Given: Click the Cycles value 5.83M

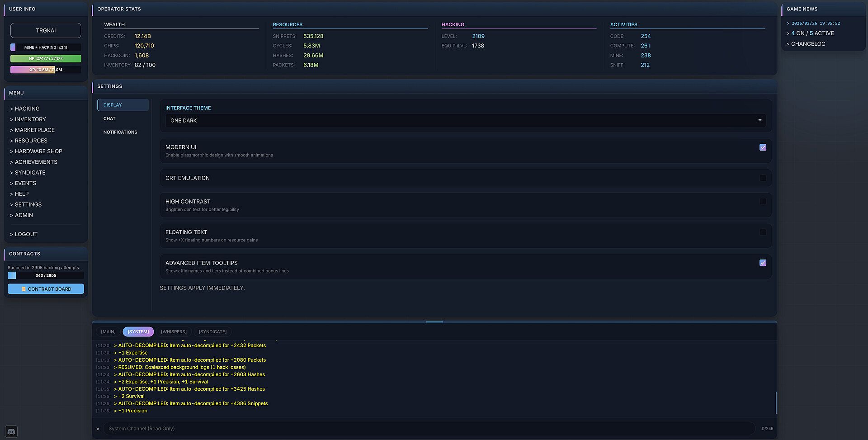Looking at the screenshot, I should click(x=311, y=46).
